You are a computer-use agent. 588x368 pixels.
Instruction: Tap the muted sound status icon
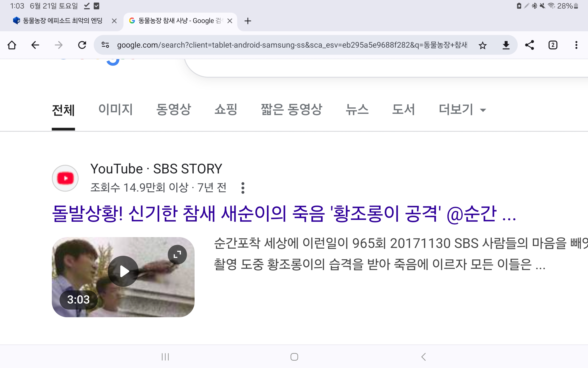pyautogui.click(x=542, y=6)
